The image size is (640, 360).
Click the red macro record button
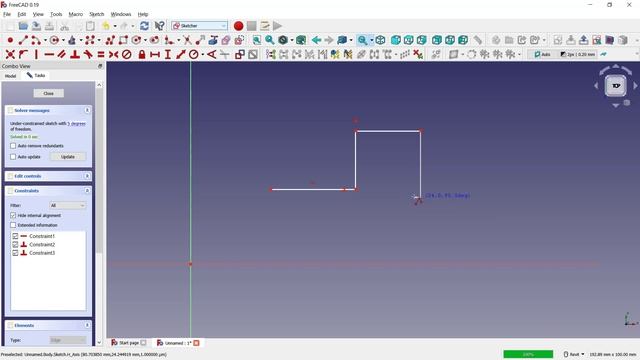click(x=238, y=26)
